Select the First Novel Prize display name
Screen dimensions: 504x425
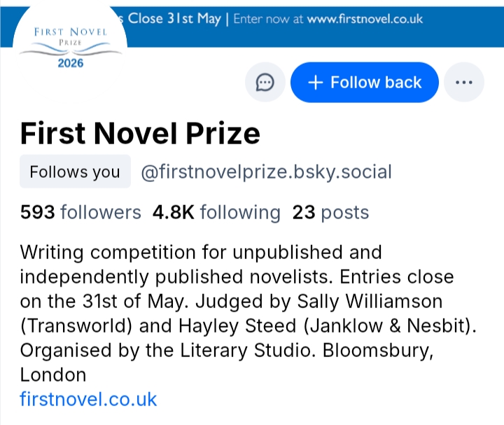(x=140, y=133)
